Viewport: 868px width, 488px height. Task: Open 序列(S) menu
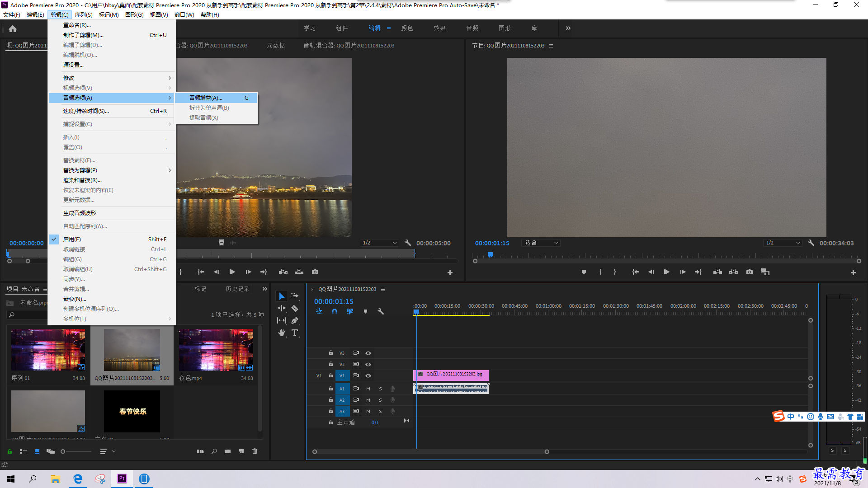pyautogui.click(x=84, y=15)
